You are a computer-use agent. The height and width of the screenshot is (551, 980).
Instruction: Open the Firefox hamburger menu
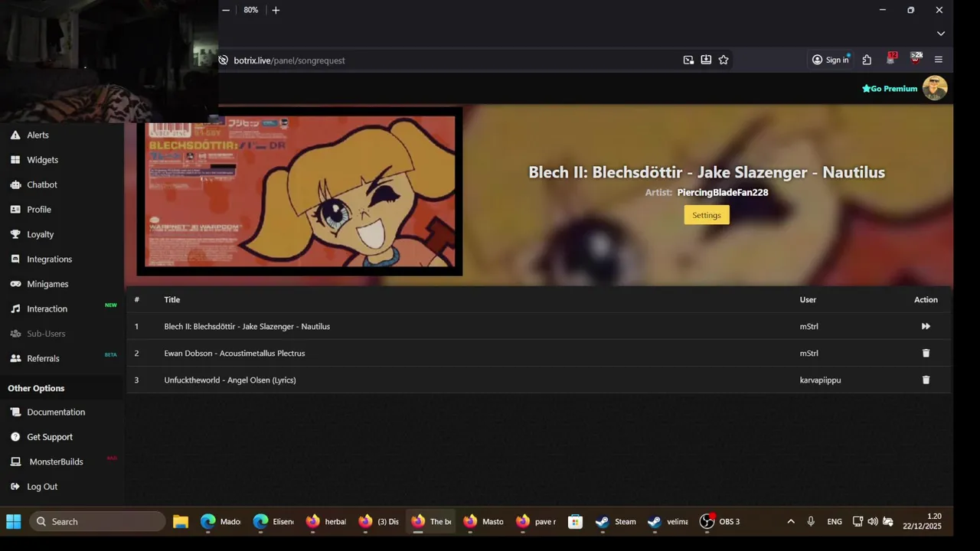(939, 60)
